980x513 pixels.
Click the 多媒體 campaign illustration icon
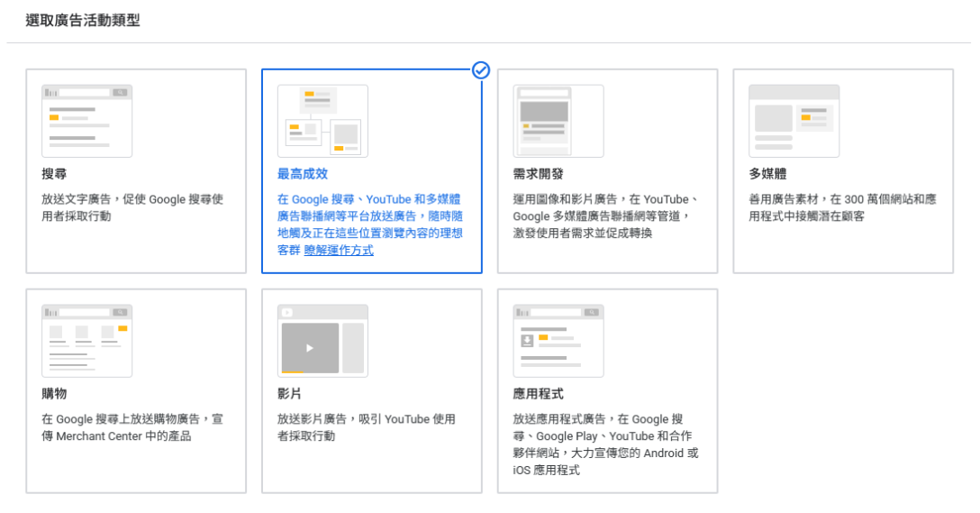click(794, 121)
